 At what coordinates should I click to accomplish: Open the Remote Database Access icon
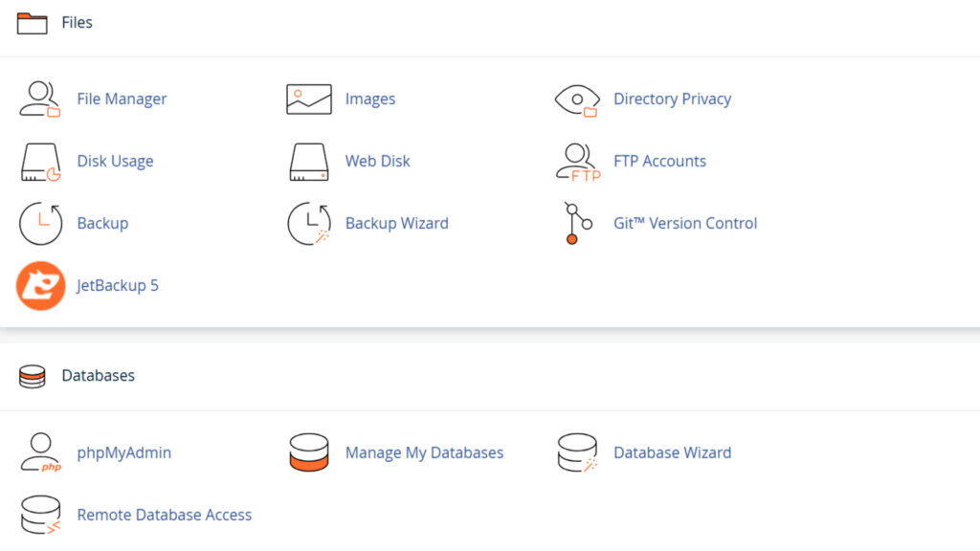40,516
